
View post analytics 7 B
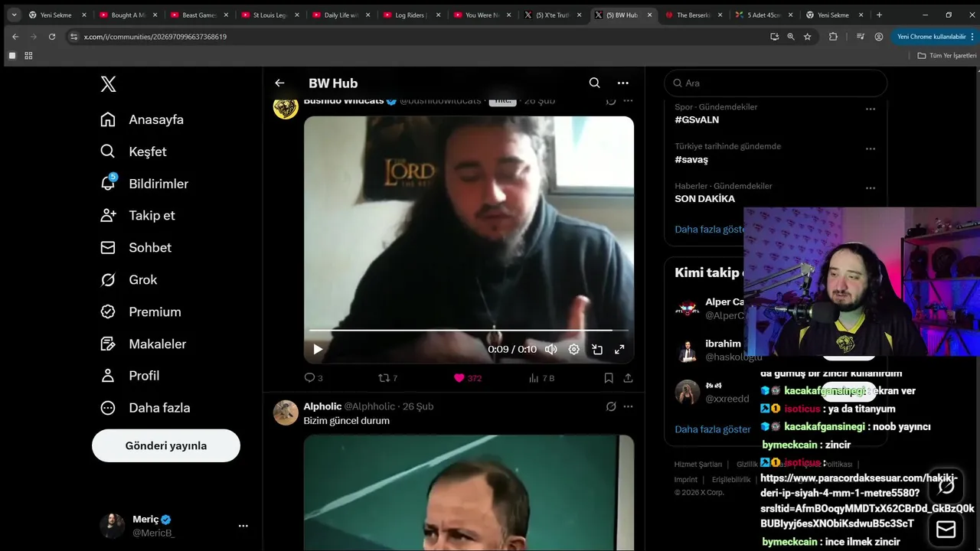point(541,378)
